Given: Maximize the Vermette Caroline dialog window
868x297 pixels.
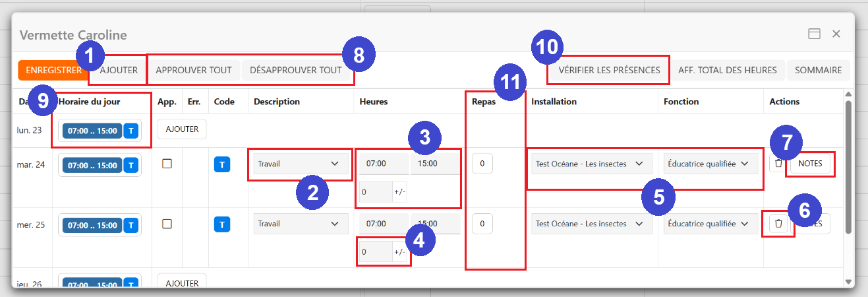Looking at the screenshot, I should coord(814,34).
